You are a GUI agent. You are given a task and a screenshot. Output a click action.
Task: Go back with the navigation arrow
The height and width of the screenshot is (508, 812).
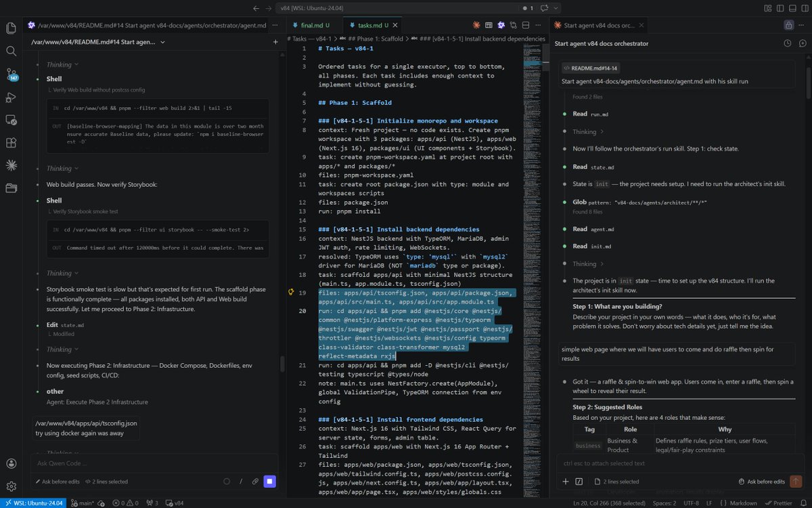(256, 8)
